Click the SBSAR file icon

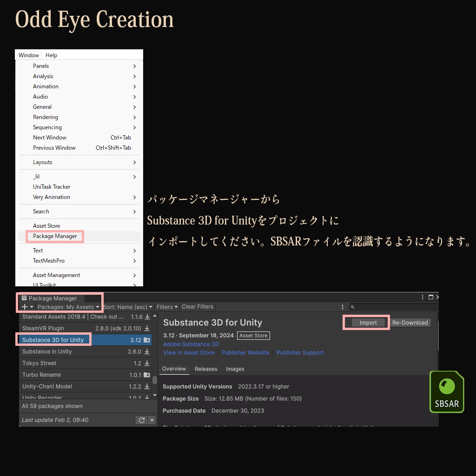coord(447,392)
